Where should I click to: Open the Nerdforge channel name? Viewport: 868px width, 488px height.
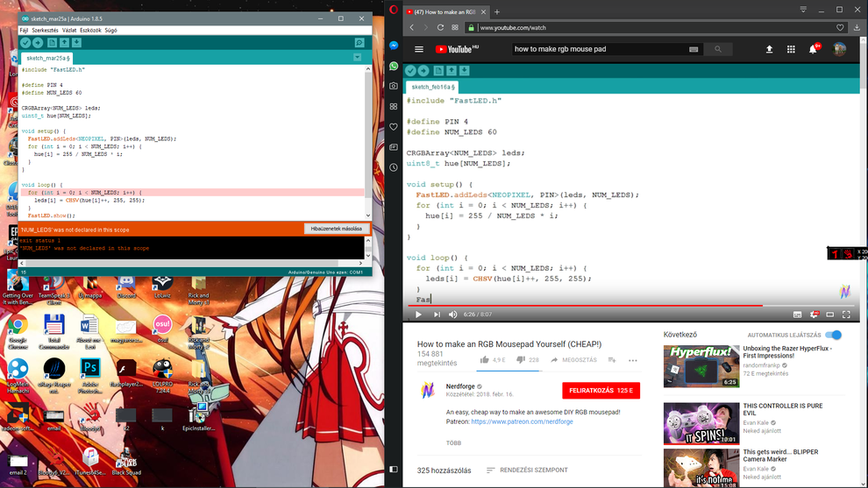460,386
